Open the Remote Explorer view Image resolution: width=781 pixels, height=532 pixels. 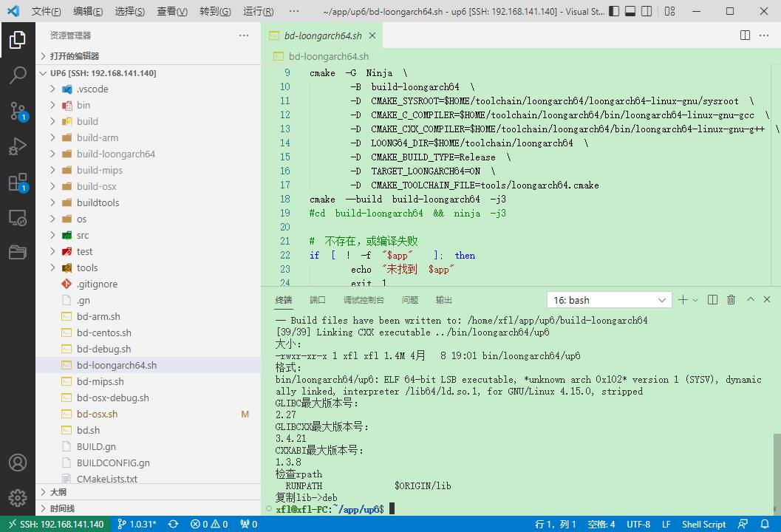pos(18,218)
